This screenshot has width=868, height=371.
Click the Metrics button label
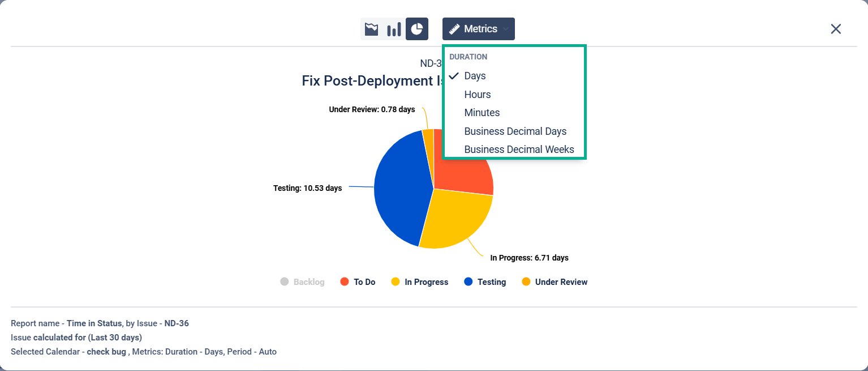point(480,29)
